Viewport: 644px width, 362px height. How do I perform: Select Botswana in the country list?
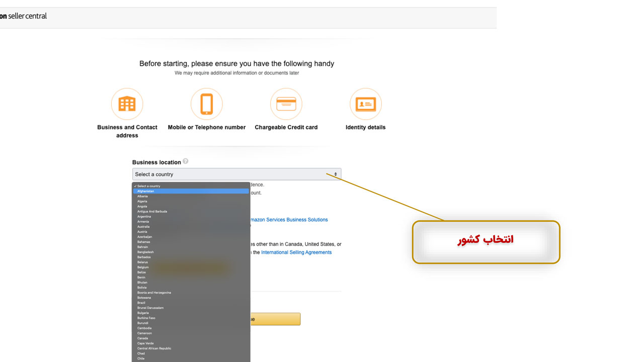point(191,298)
